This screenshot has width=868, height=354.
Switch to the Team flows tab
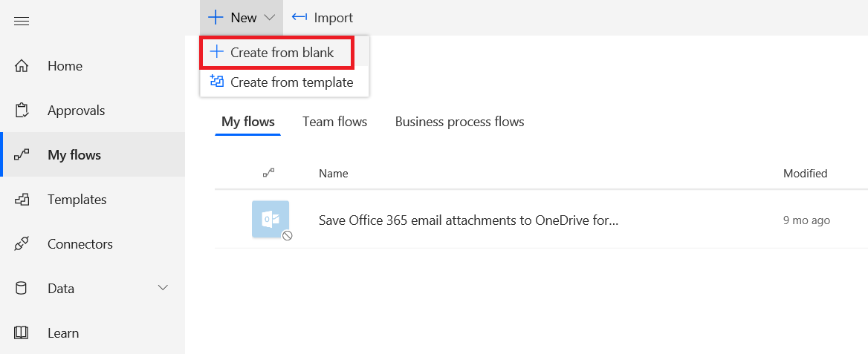click(334, 122)
